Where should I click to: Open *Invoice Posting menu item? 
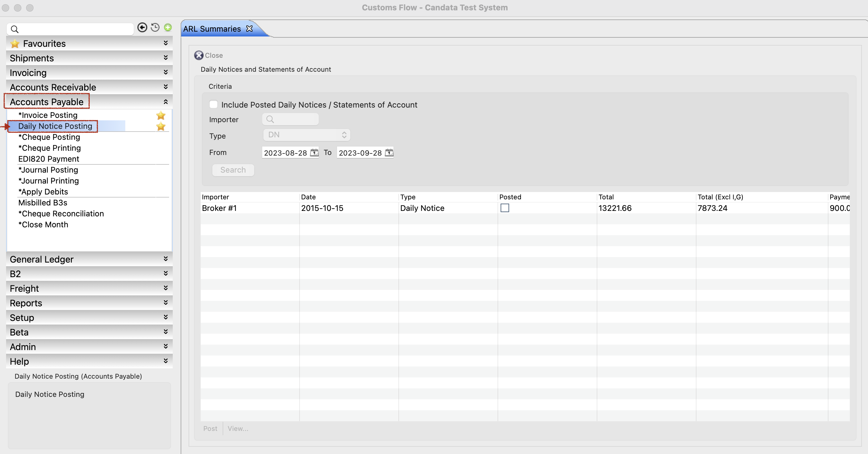click(x=48, y=115)
